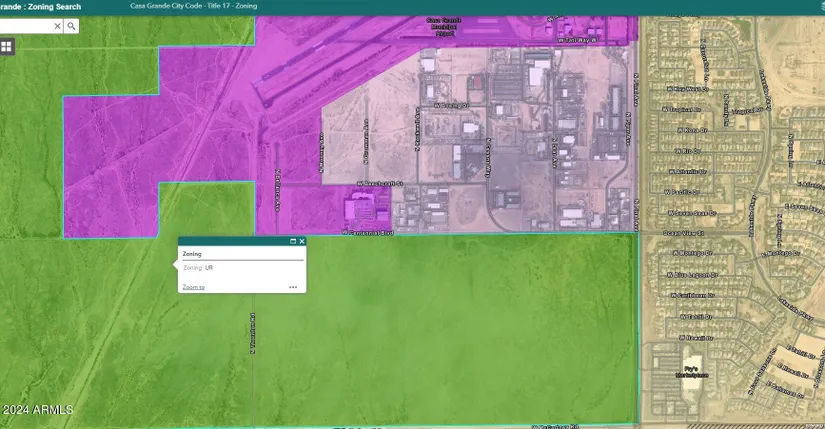Click the Zoning Search app title
Screen dimensions: 825x429
coord(40,6)
